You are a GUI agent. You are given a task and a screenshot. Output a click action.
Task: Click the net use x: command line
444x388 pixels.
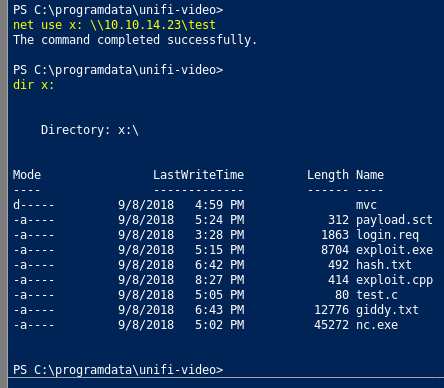click(x=114, y=25)
